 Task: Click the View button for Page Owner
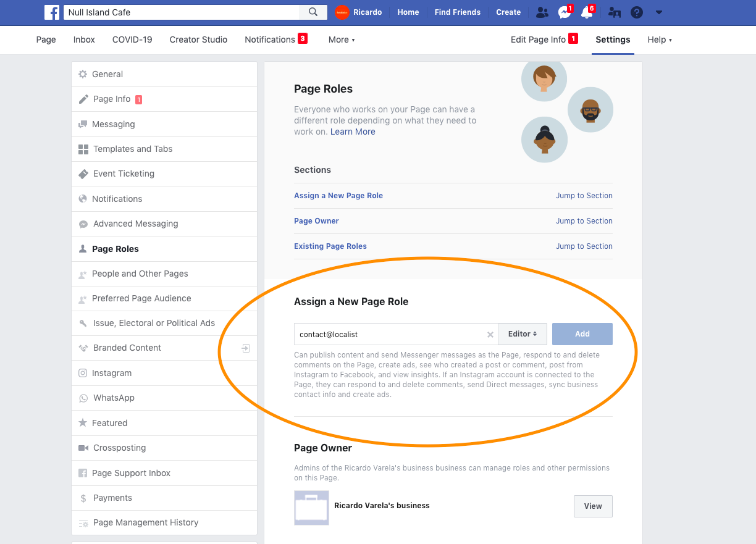(x=593, y=506)
